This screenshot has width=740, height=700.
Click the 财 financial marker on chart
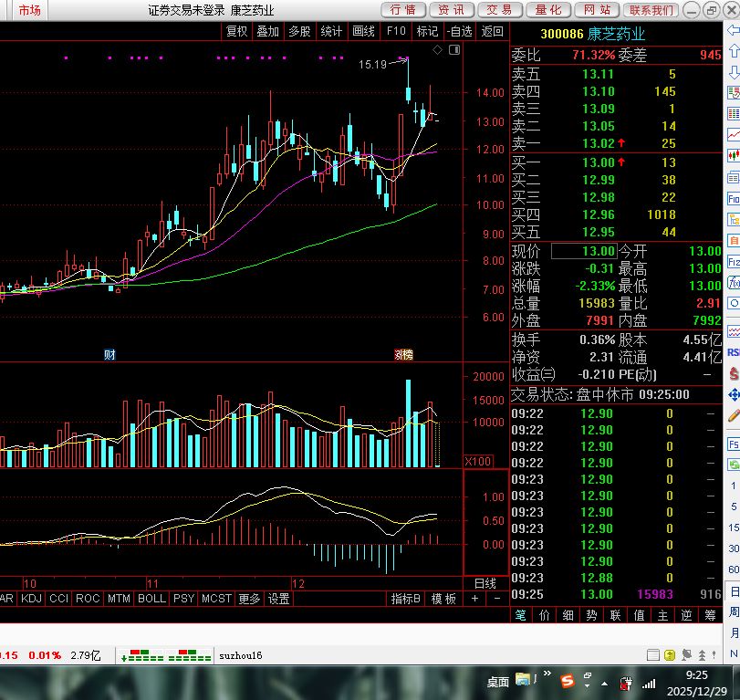tap(109, 354)
